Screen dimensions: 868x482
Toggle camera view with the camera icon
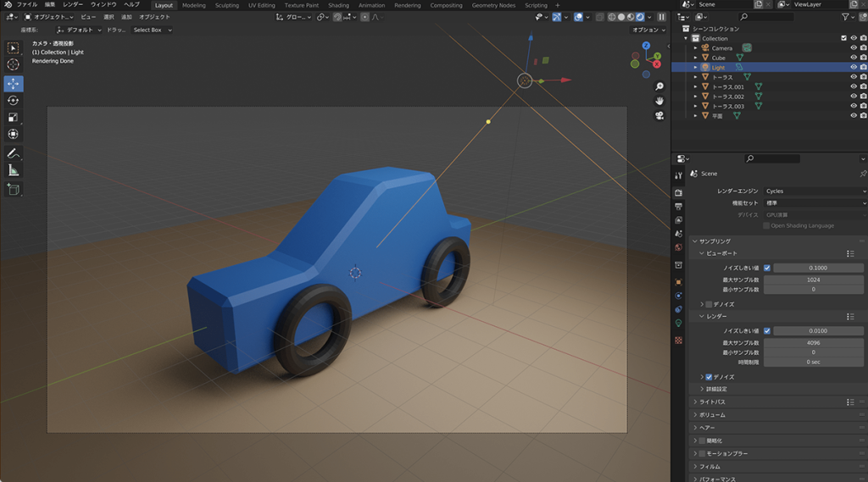click(x=659, y=116)
